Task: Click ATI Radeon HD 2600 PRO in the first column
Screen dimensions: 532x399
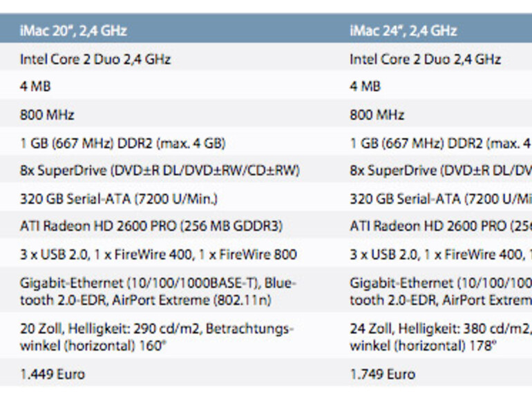Action: click(151, 226)
